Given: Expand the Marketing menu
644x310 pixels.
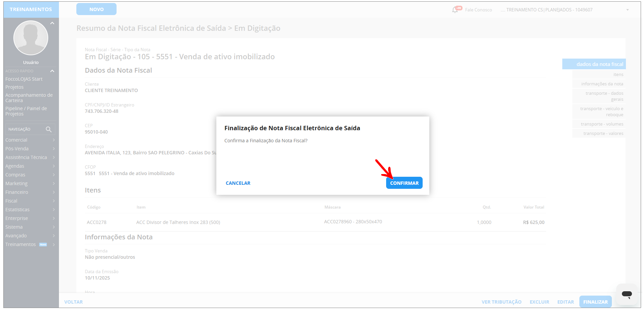Looking at the screenshot, I should [30, 183].
